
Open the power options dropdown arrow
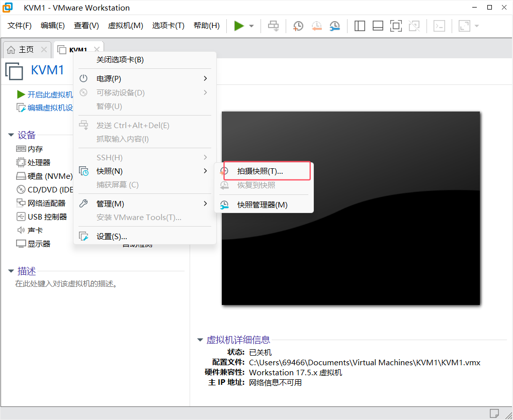[251, 26]
